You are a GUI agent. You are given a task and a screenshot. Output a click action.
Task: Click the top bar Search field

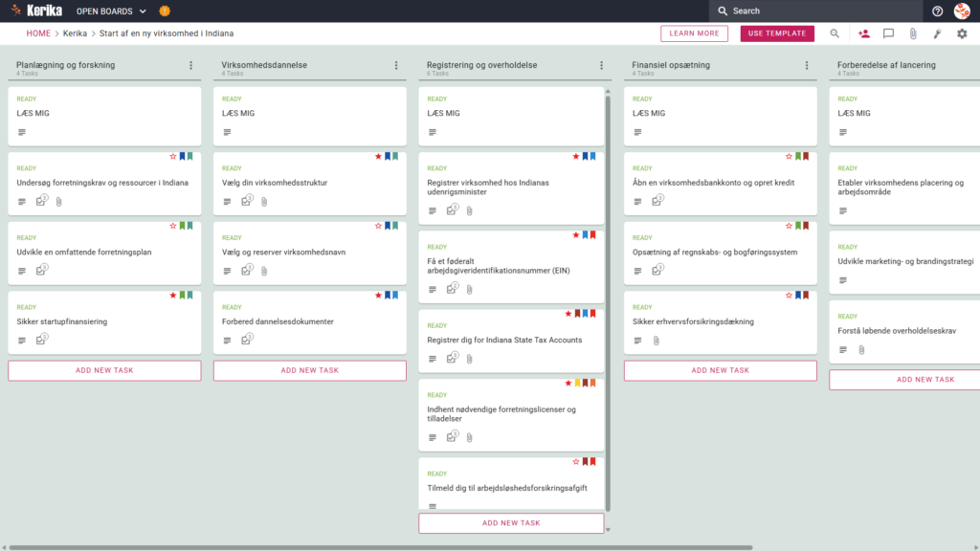pos(815,11)
